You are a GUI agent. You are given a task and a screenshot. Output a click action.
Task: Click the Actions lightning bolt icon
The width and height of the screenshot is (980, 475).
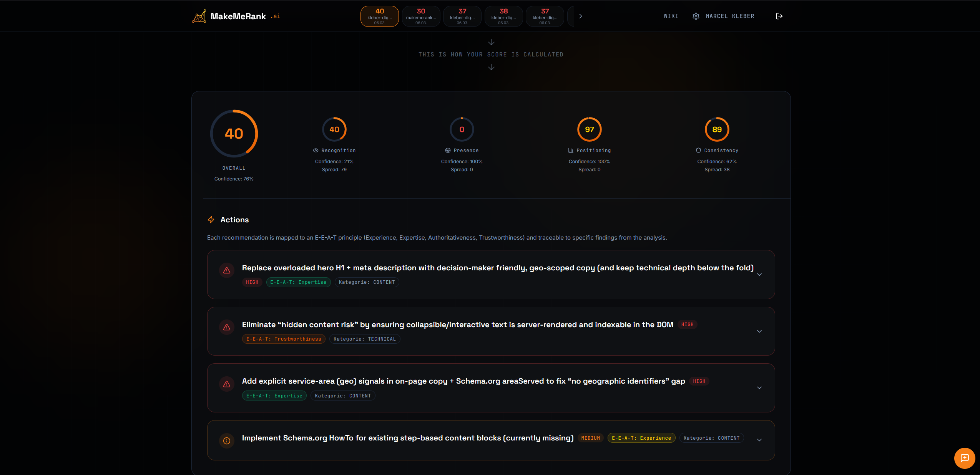tap(211, 220)
